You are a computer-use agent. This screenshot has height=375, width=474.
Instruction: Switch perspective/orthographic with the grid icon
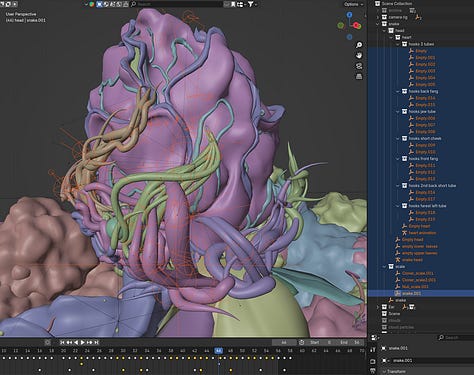pyautogui.click(x=359, y=77)
